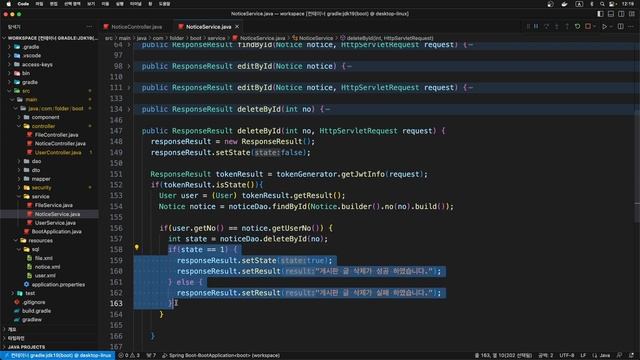Viewport: 640px width, 360px height.
Task: Change the UTF-8 encoding in the status bar
Action: tap(567, 356)
